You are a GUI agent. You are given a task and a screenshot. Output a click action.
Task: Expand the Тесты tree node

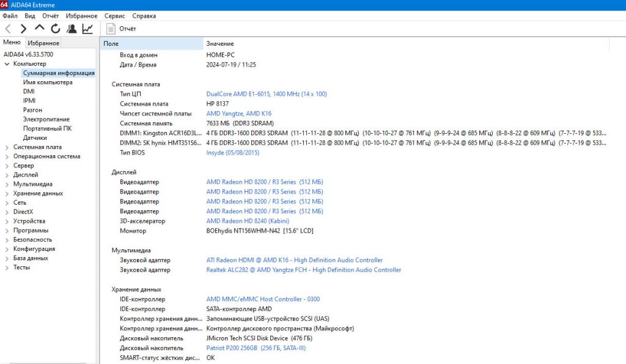(x=7, y=268)
